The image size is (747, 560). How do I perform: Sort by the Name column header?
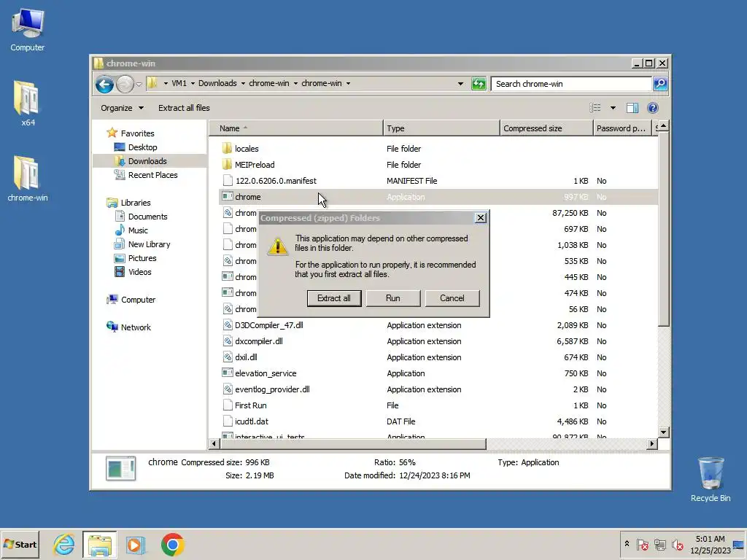point(295,128)
